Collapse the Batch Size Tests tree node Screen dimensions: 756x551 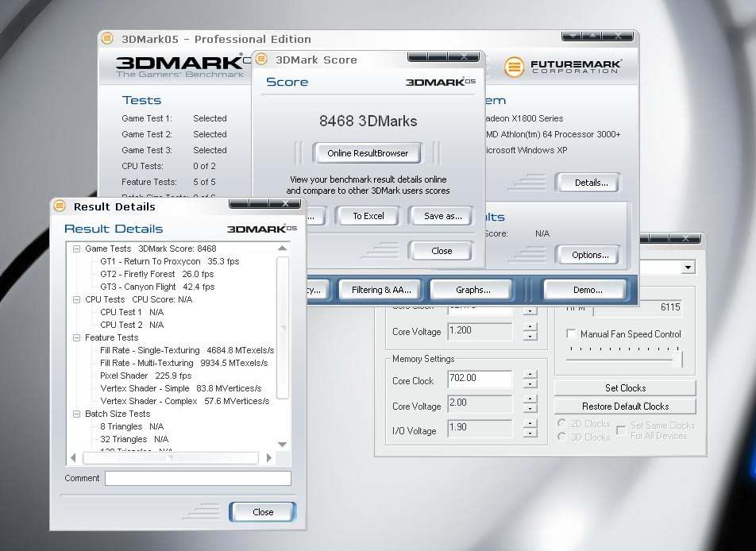[x=76, y=414]
